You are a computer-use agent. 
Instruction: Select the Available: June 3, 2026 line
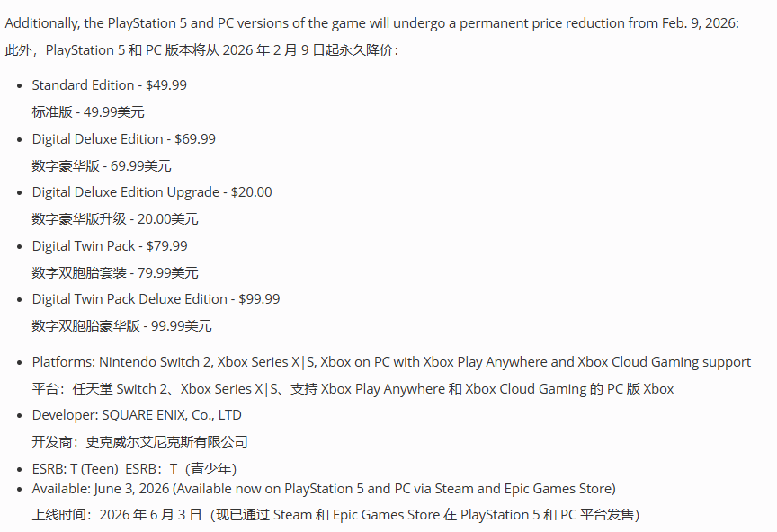pyautogui.click(x=323, y=489)
